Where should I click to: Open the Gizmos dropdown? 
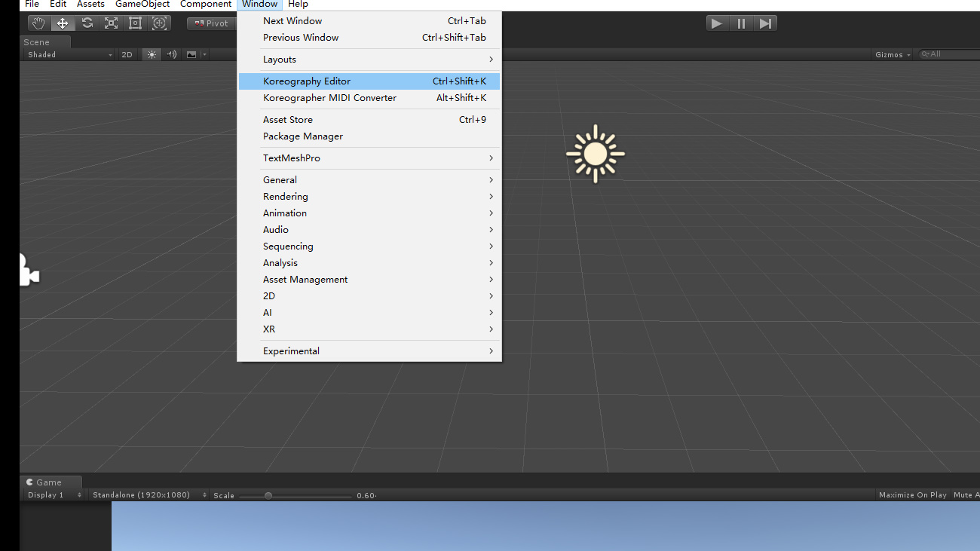pos(891,54)
